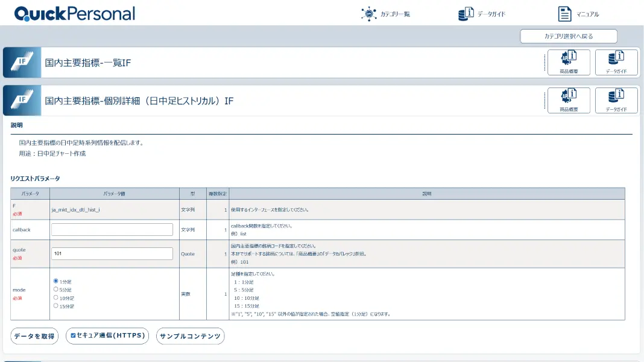The width and height of the screenshot is (644, 362).
Task: Open the data guide database icon in header
Action: (x=466, y=14)
